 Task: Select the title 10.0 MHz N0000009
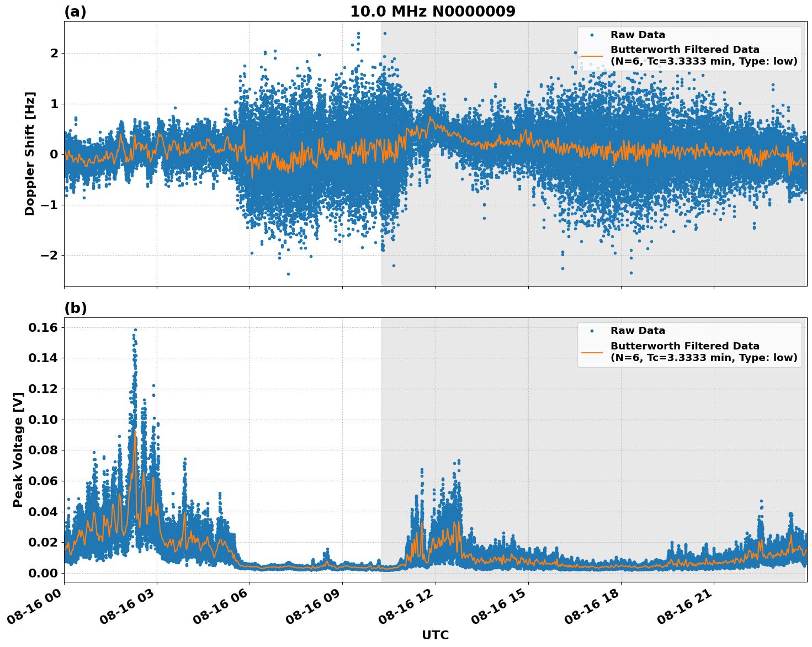tap(433, 11)
